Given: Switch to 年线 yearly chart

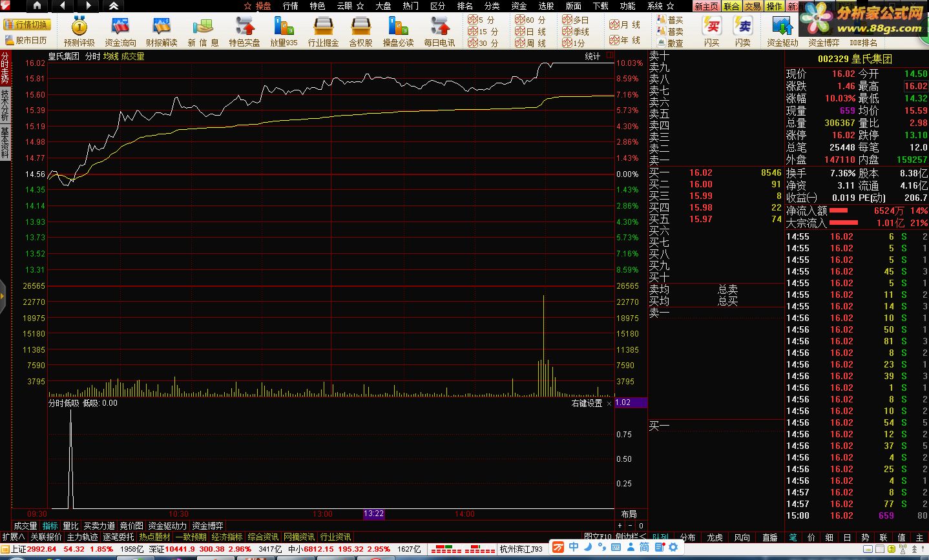Looking at the screenshot, I should 625,40.
